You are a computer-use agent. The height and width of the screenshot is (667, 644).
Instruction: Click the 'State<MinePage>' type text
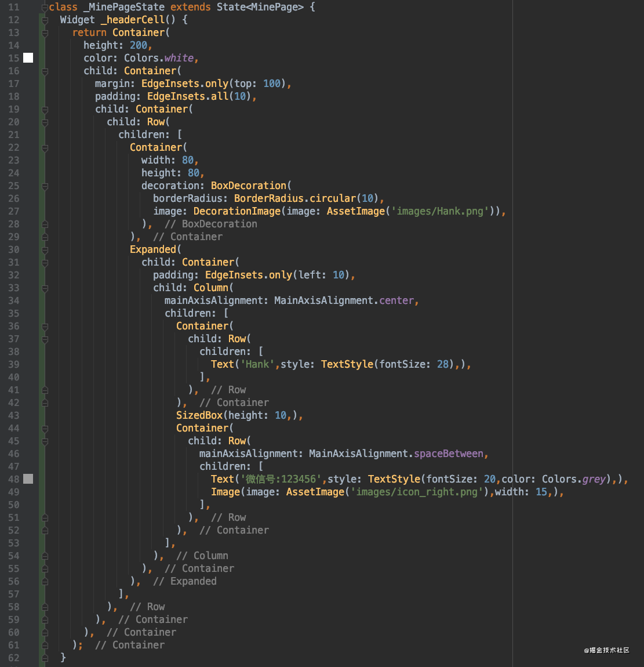click(260, 7)
